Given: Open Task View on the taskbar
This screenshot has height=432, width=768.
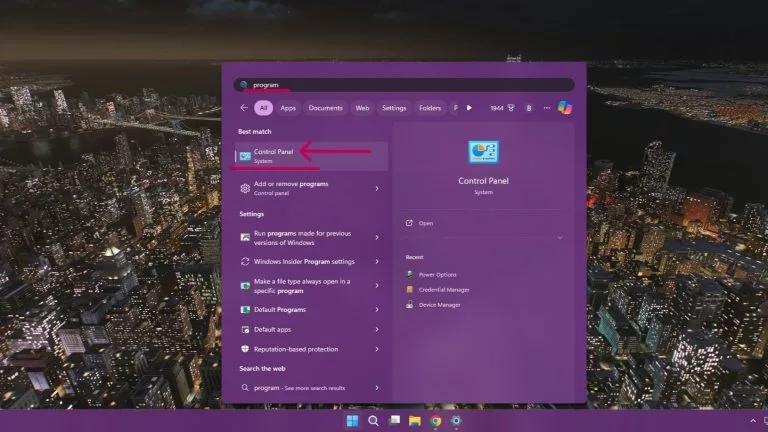Looking at the screenshot, I should coord(394,420).
